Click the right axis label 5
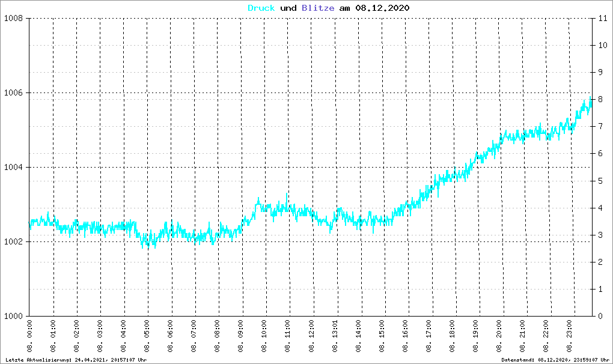Screen dimensions: 613x364 (x=600, y=181)
